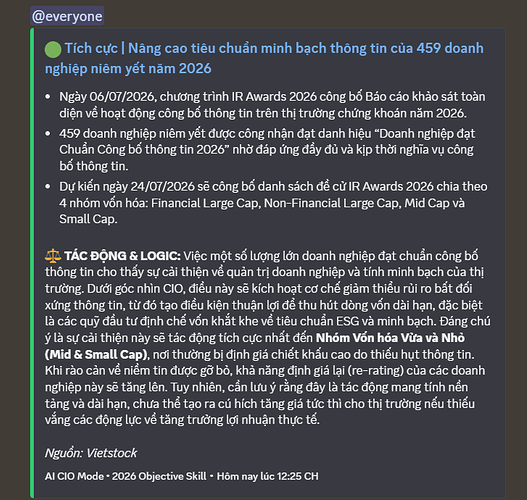Click the Nguồn: Vietstock source line
527x500 pixels.
tap(91, 453)
